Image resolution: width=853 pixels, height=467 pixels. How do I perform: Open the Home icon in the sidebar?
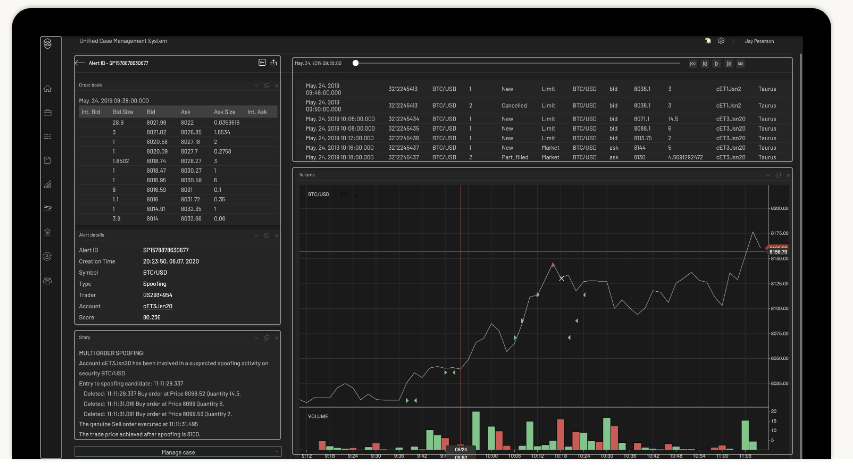(x=48, y=88)
